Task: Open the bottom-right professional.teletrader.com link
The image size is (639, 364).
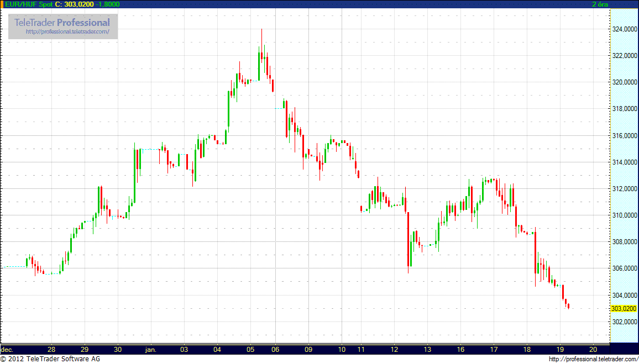Action: point(593,359)
